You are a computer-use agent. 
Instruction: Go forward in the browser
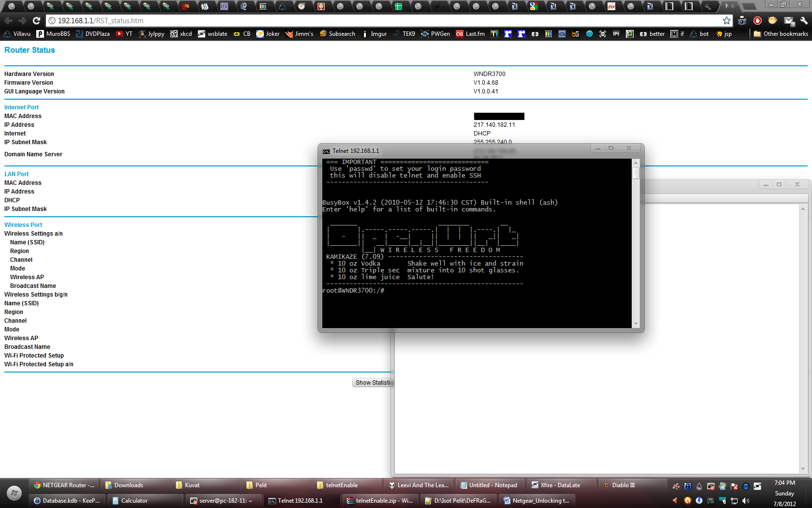pos(22,20)
